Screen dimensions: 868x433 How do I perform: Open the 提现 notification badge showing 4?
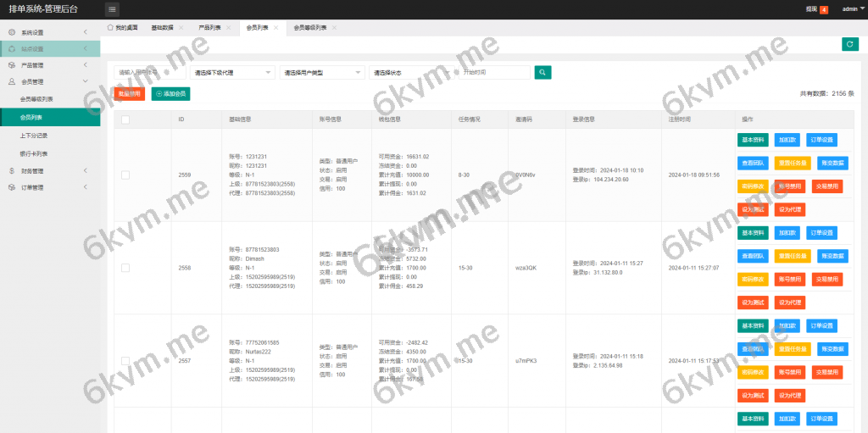[823, 9]
